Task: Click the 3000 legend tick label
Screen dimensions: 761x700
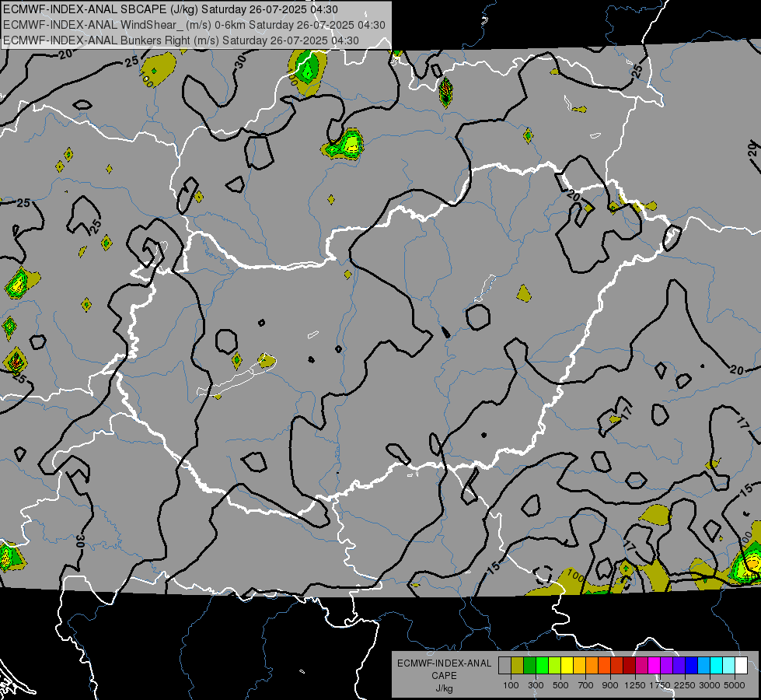Action: click(710, 685)
